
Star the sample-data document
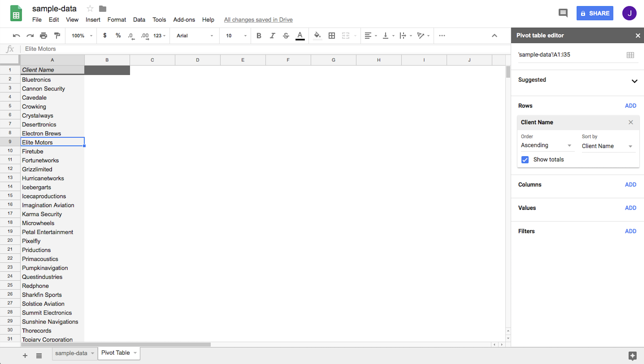click(90, 9)
